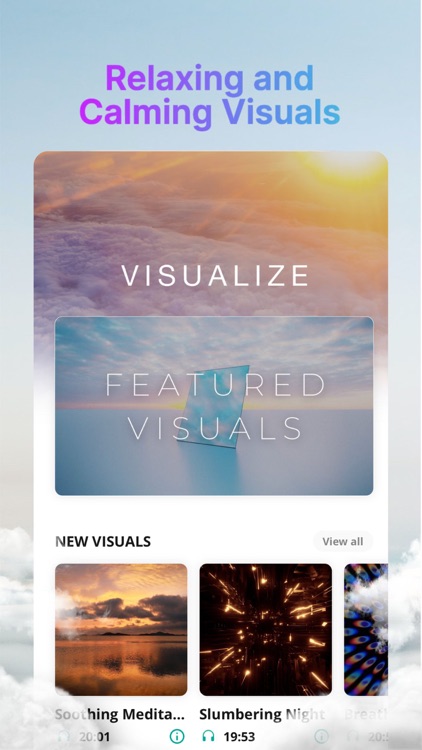The image size is (422, 750).
Task: Tap the Slumbering Night title
Action: click(262, 714)
